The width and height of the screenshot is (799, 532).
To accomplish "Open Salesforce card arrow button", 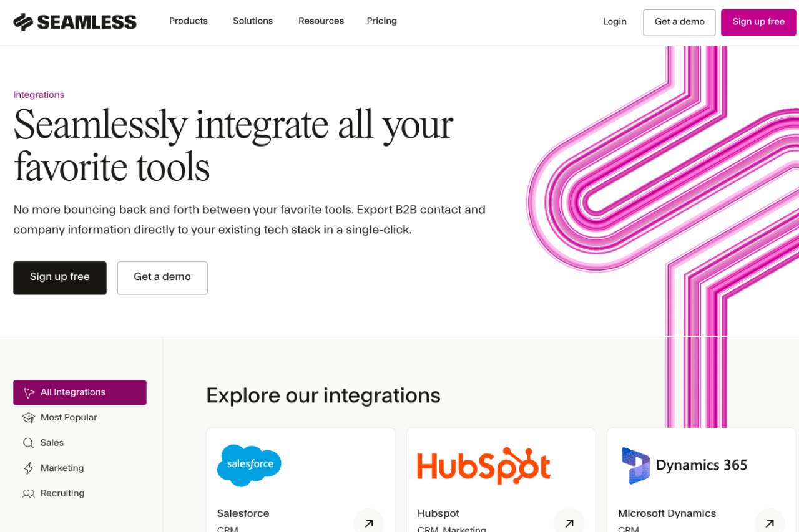I will (x=369, y=523).
